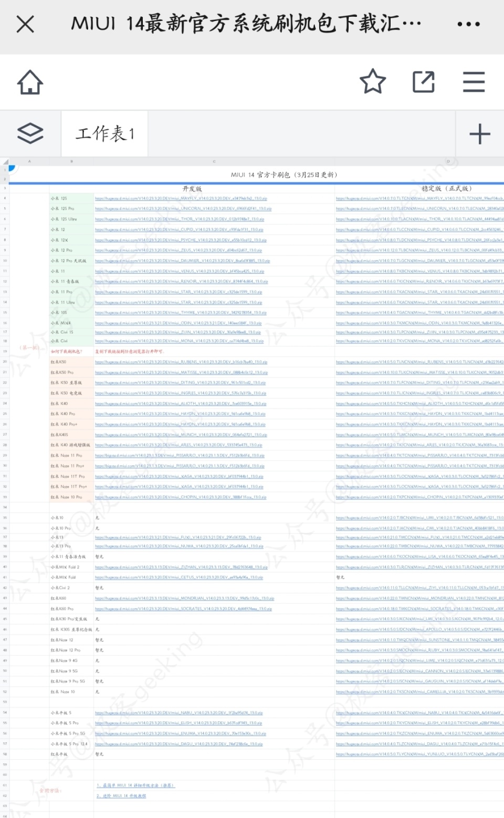
Task: Open the DAGU dev link for 小米平板 5 Pro 12.4
Action: pyautogui.click(x=178, y=744)
